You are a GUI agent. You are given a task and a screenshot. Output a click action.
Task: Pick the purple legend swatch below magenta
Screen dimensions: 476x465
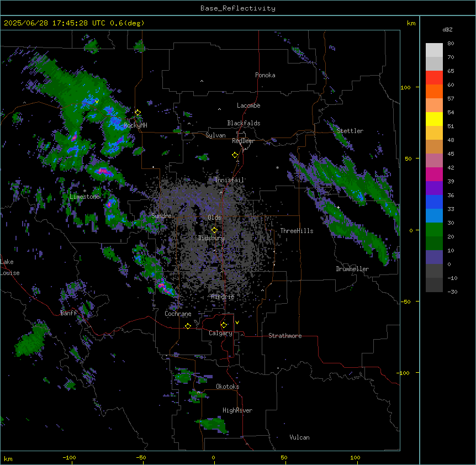click(434, 188)
